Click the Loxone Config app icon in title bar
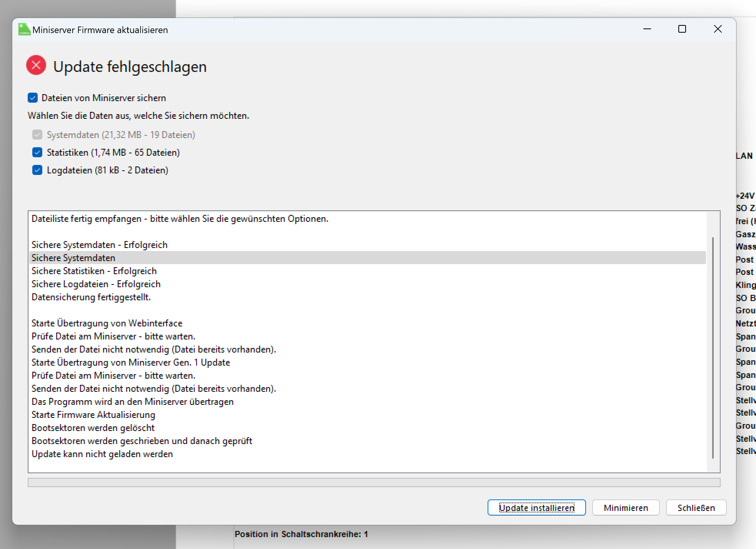 (x=24, y=30)
